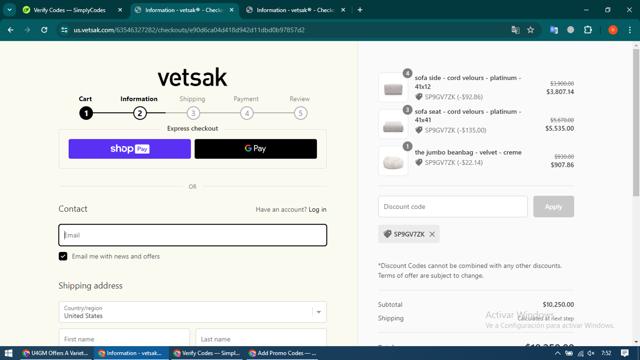Click the discount tag icon under sofa side
The image size is (640, 360).
[419, 97]
